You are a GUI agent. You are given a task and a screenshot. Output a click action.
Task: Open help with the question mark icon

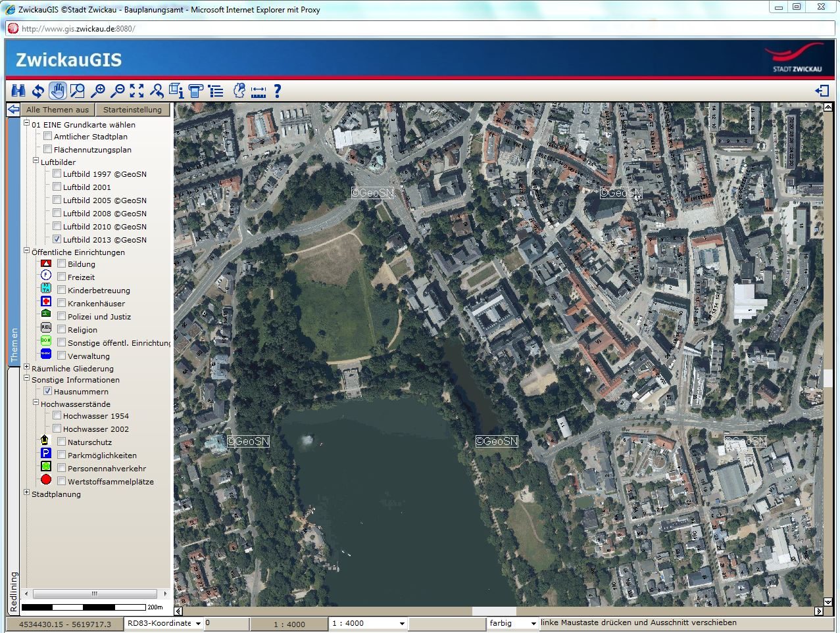pos(278,91)
